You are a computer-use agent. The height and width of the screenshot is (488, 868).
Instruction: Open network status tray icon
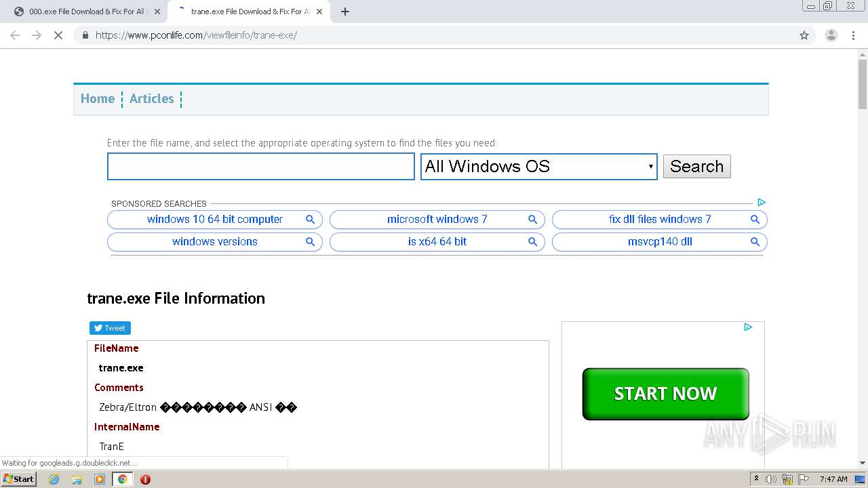pyautogui.click(x=787, y=479)
